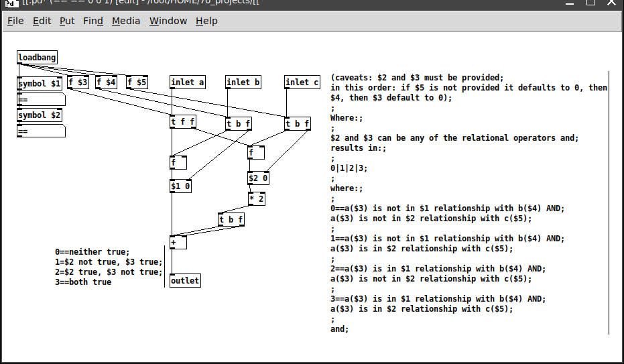Click the '(caveats: $2 and $3 must be provided;' line

pyautogui.click(x=417, y=78)
